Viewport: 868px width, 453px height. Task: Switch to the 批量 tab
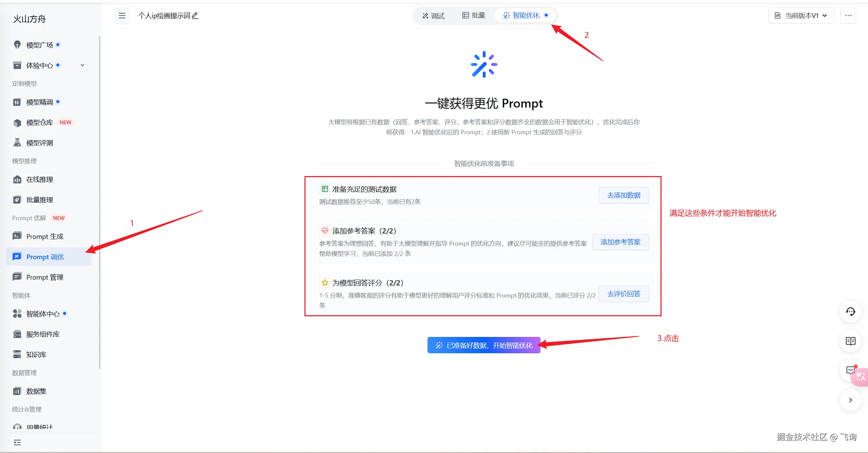click(474, 16)
